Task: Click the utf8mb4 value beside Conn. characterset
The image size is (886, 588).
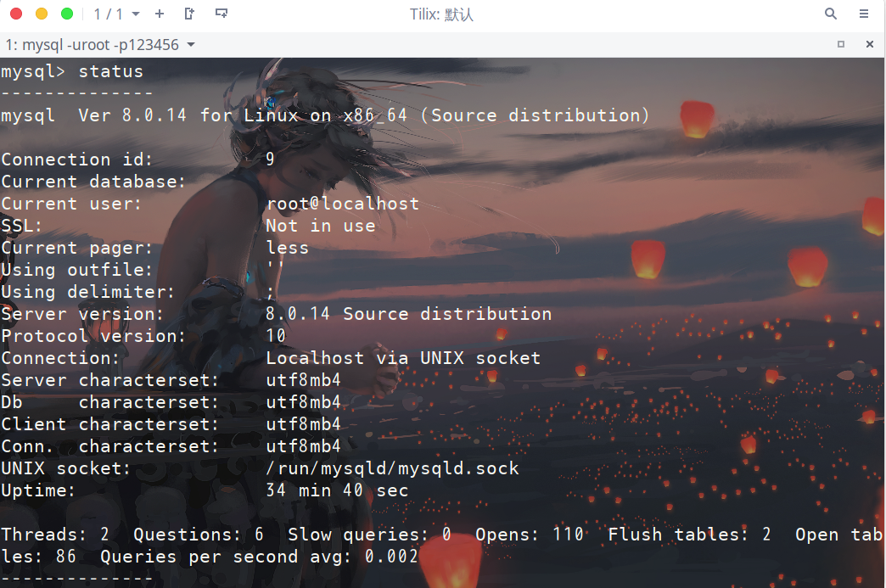Action: (304, 445)
